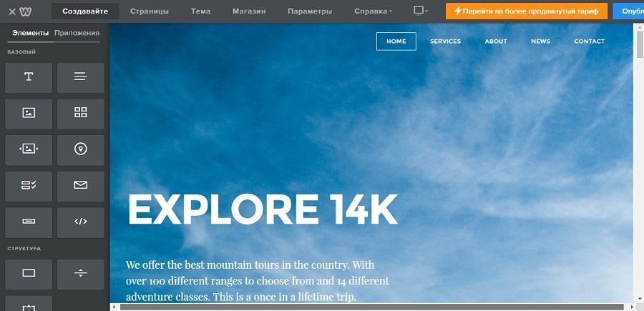Click the Weebly logo icon

[26, 11]
